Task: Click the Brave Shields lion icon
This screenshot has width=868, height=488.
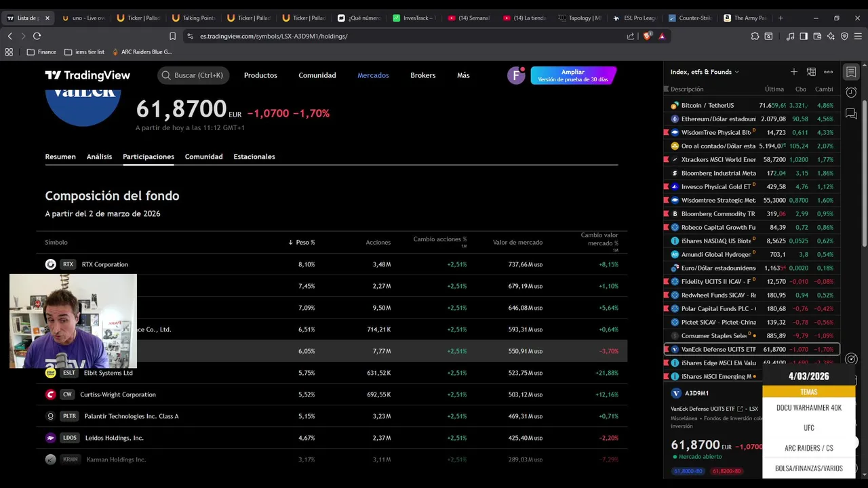Action: (x=647, y=36)
